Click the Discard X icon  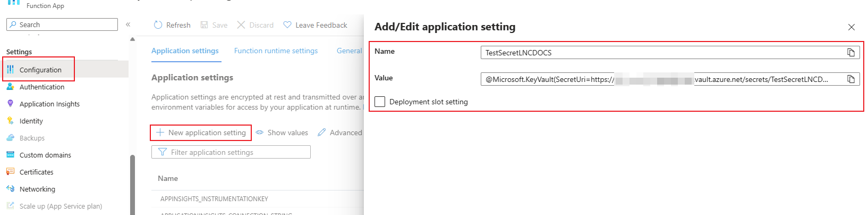tap(241, 25)
